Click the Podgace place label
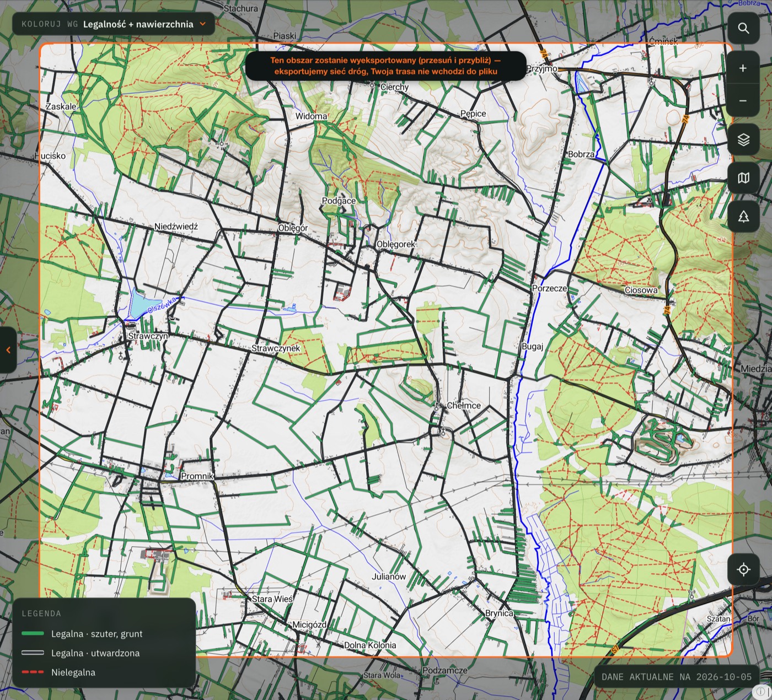This screenshot has height=700, width=772. [339, 201]
